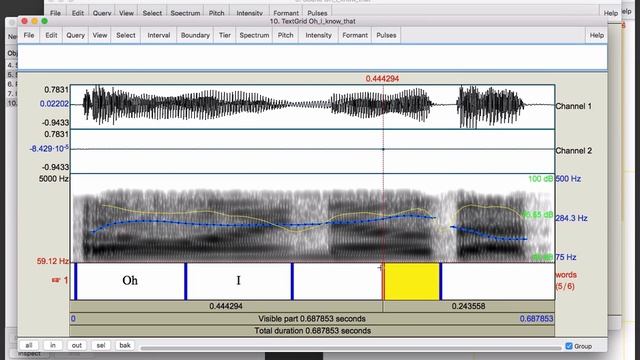Open the Spectrum menu in TextGrid window
This screenshot has width=640, height=360.
click(x=254, y=35)
